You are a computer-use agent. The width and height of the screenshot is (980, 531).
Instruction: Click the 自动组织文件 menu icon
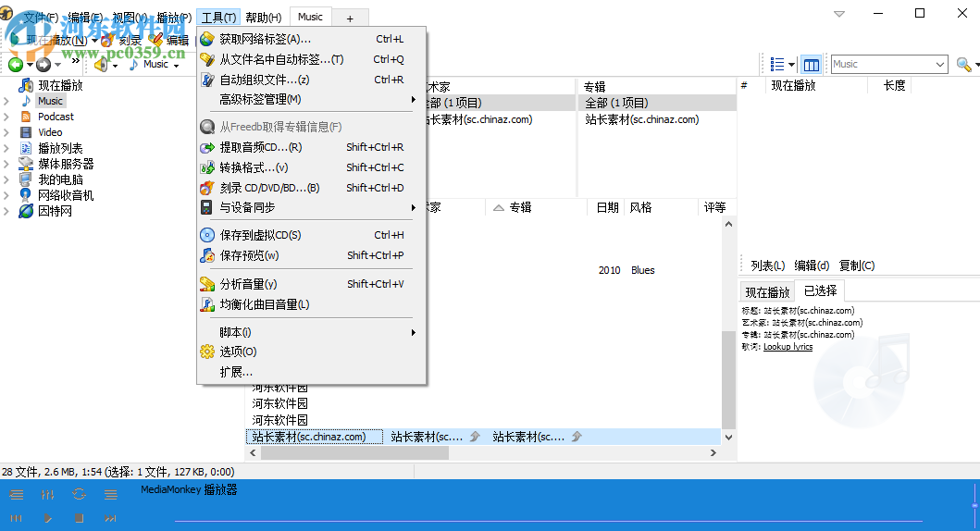click(x=207, y=80)
